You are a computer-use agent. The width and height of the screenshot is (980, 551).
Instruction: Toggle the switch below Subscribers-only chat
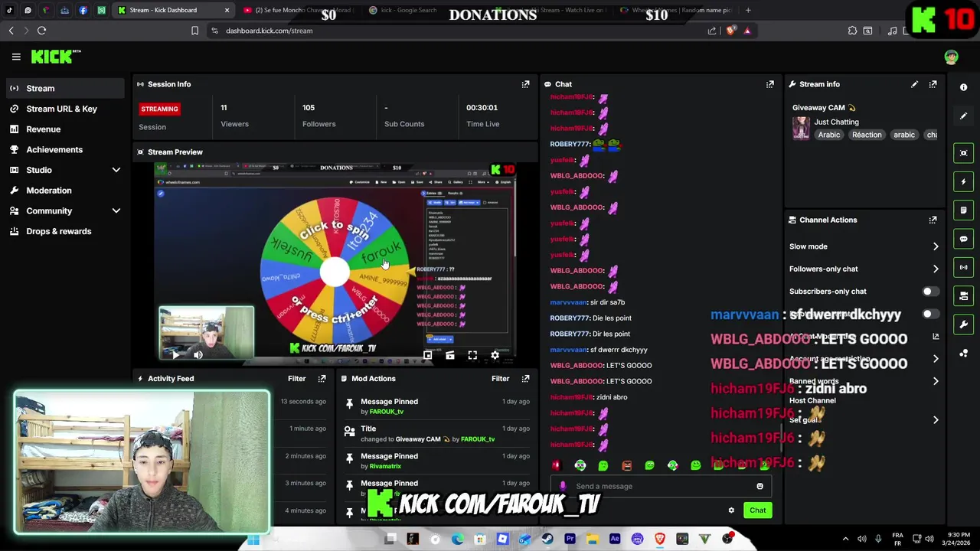point(929,314)
